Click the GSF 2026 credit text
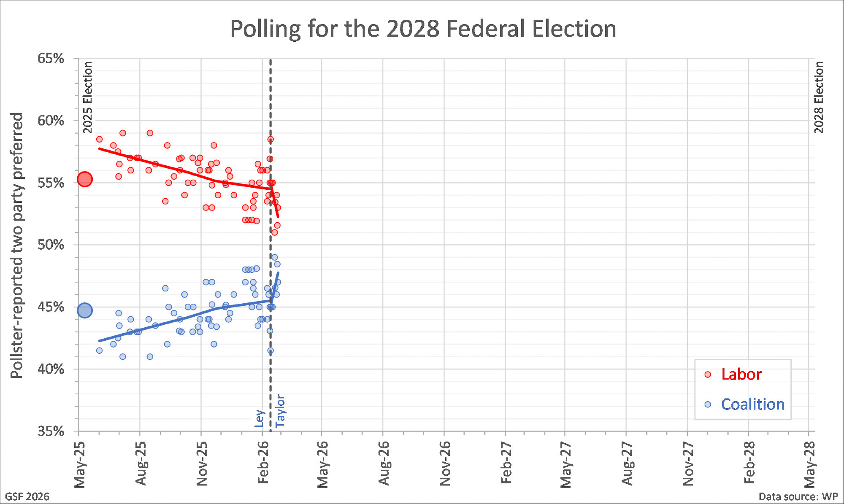 27,496
